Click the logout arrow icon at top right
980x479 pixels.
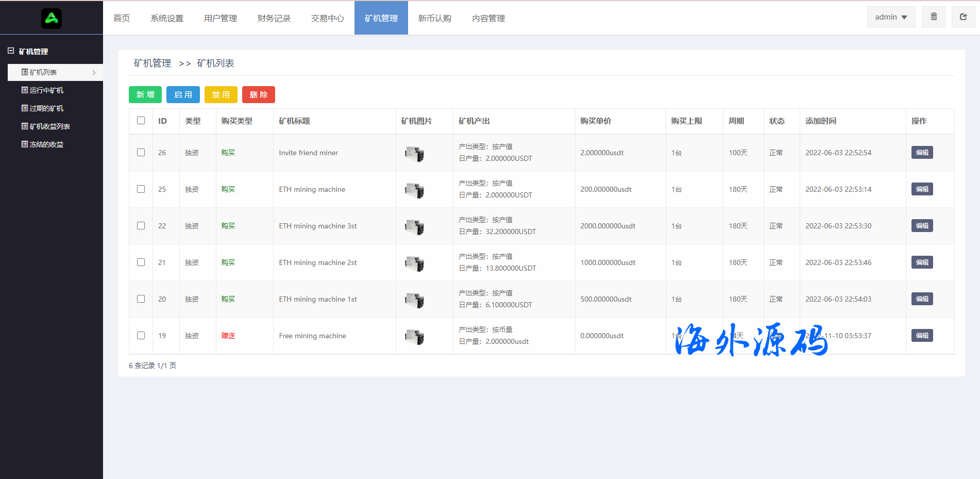click(x=963, y=17)
